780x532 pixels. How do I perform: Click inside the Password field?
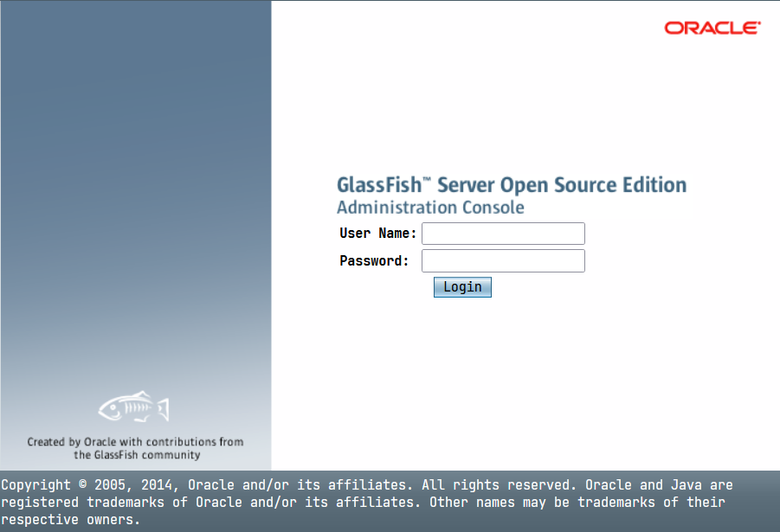click(x=502, y=260)
